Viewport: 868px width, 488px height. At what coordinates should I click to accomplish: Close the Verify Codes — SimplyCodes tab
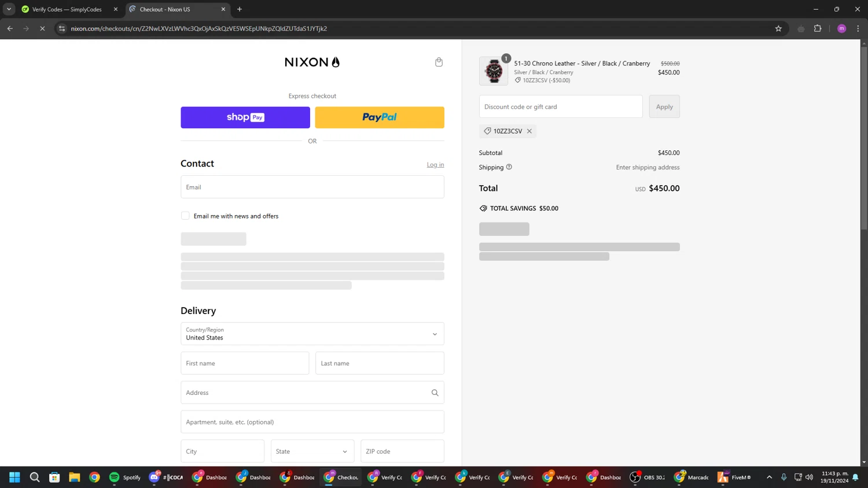116,9
